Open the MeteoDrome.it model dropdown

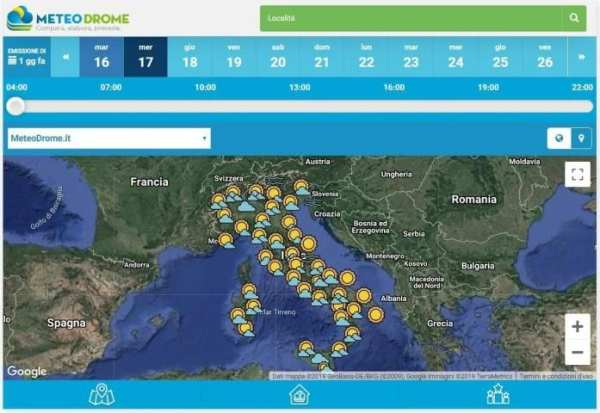[109, 138]
